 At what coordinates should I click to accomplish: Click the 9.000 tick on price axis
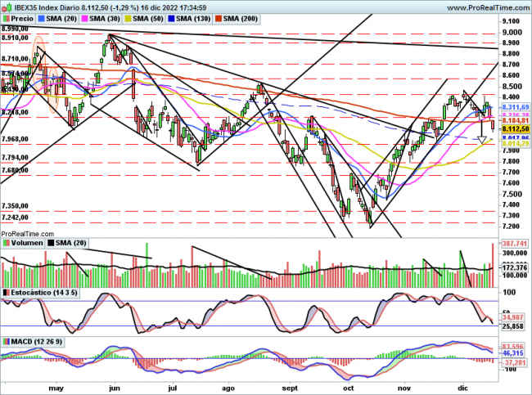click(x=512, y=32)
